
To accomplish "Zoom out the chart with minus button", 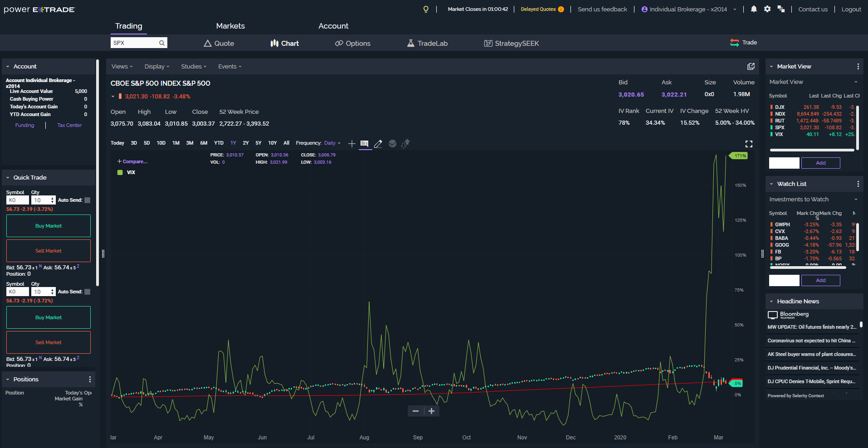I will pyautogui.click(x=415, y=411).
